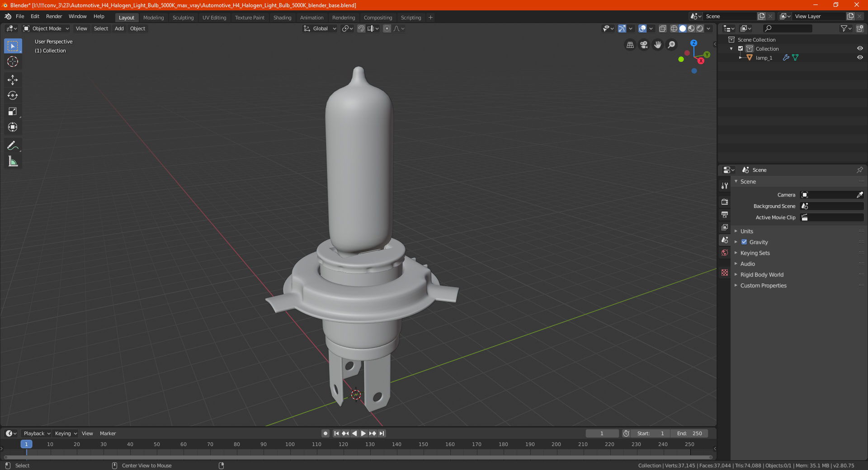Click the End frame field

[x=689, y=433]
